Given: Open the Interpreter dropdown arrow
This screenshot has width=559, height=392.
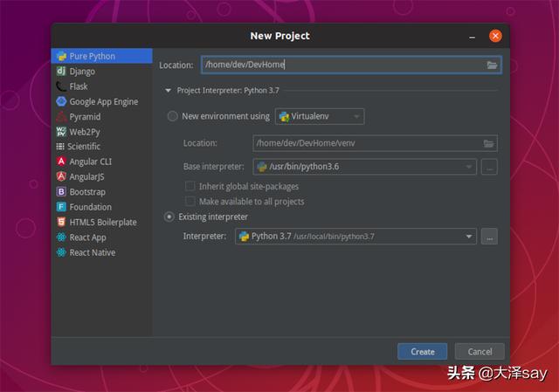Looking at the screenshot, I should tap(469, 237).
